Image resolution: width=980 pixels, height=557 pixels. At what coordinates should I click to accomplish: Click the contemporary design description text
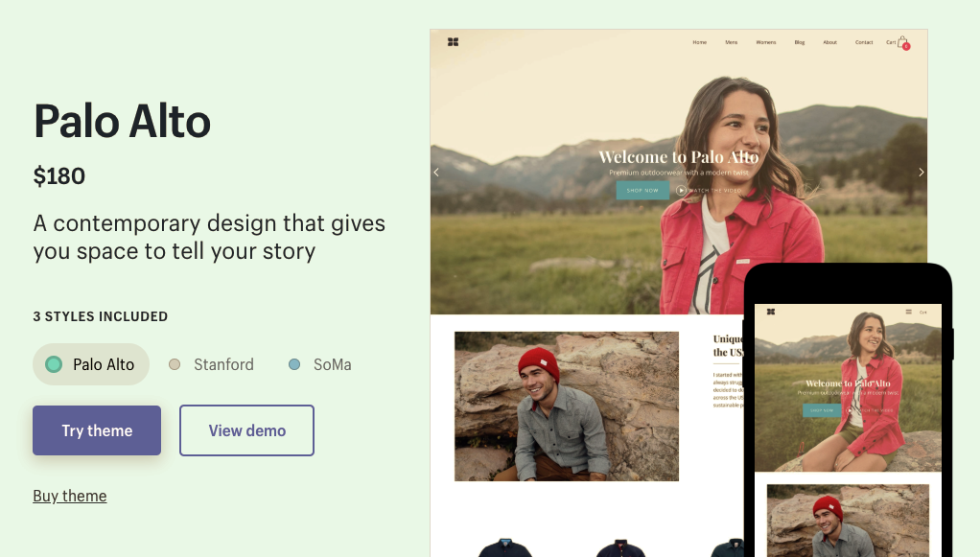point(209,237)
